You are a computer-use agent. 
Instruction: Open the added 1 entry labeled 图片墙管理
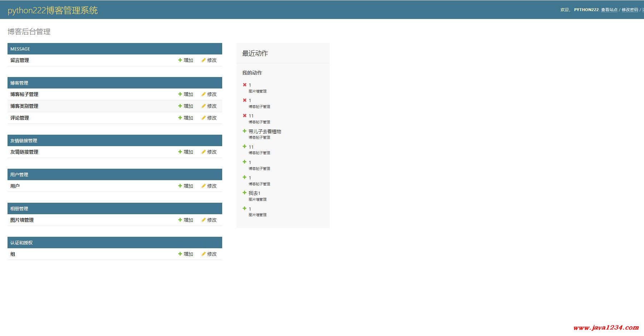pos(250,209)
